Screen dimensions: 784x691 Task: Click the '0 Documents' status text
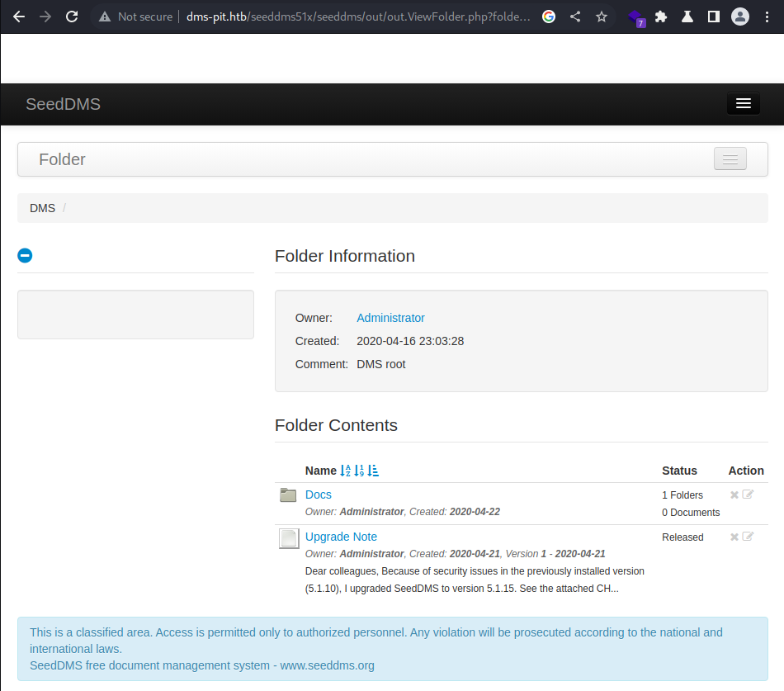coord(691,513)
